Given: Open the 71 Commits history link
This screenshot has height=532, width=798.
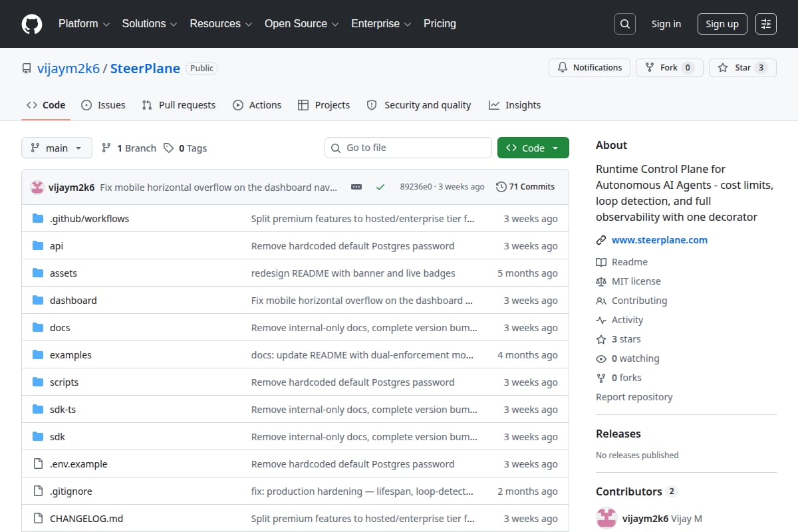Looking at the screenshot, I should [525, 187].
